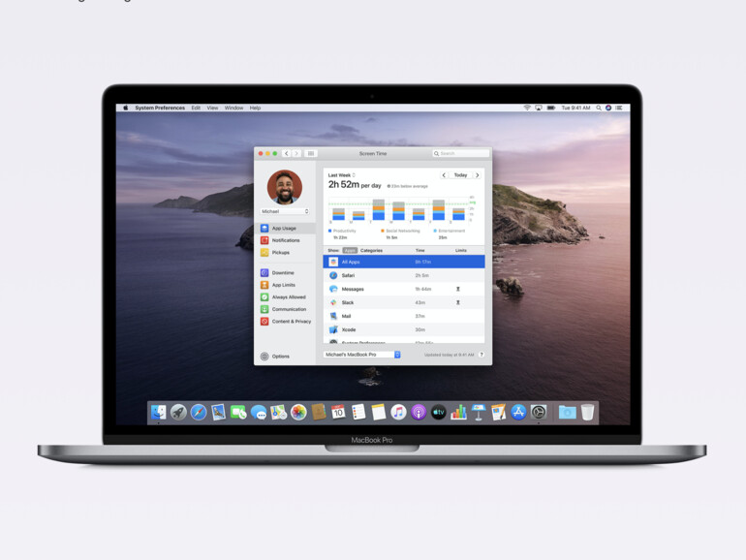Open the Window menu

point(233,108)
